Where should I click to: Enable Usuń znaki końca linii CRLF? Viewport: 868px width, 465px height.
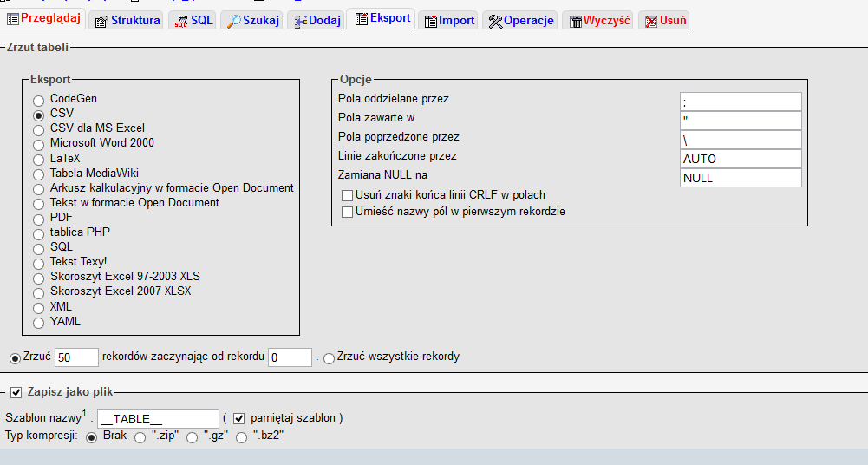coord(347,195)
